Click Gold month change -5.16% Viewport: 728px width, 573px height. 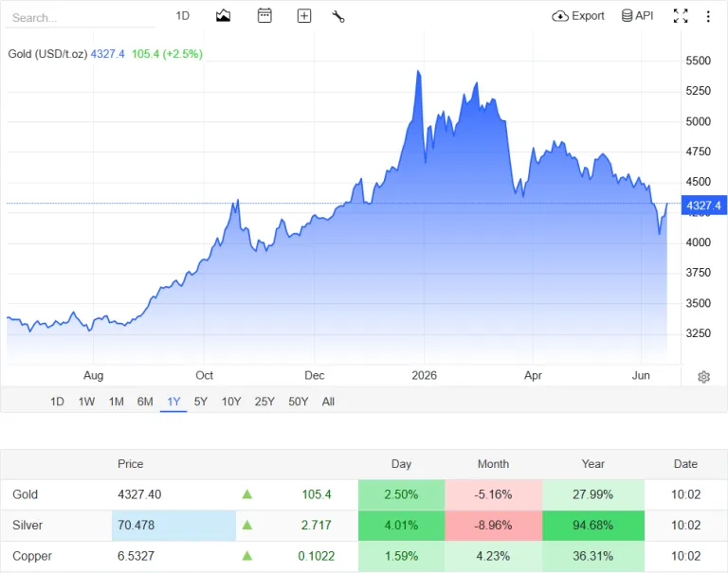(x=493, y=494)
